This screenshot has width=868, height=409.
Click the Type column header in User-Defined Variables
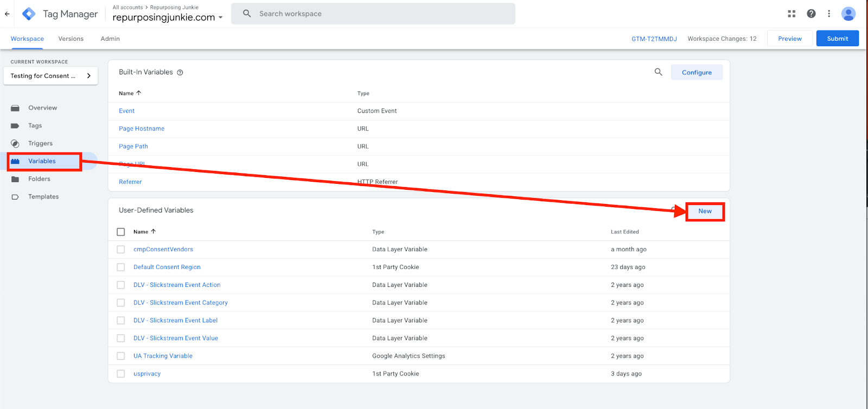point(378,232)
